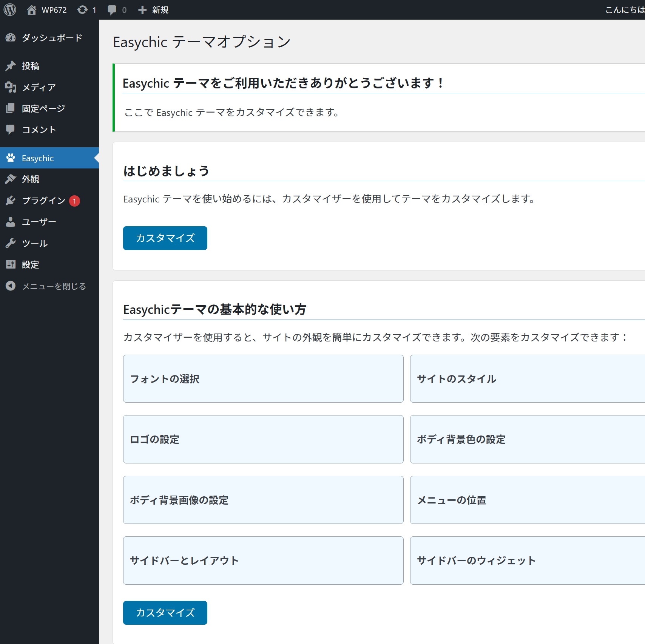Select the フォントの選択 card
This screenshot has width=645, height=644.
pos(263,378)
